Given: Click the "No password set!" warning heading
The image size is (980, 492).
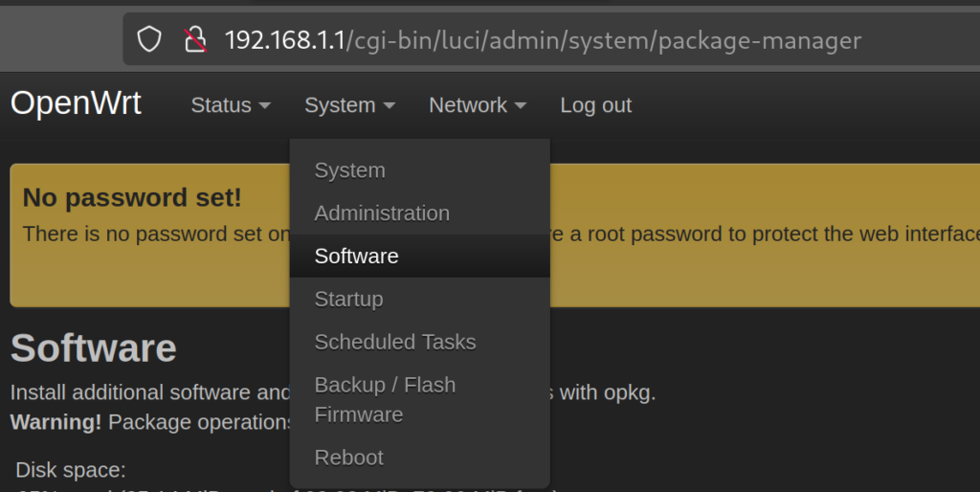Looking at the screenshot, I should tap(132, 198).
